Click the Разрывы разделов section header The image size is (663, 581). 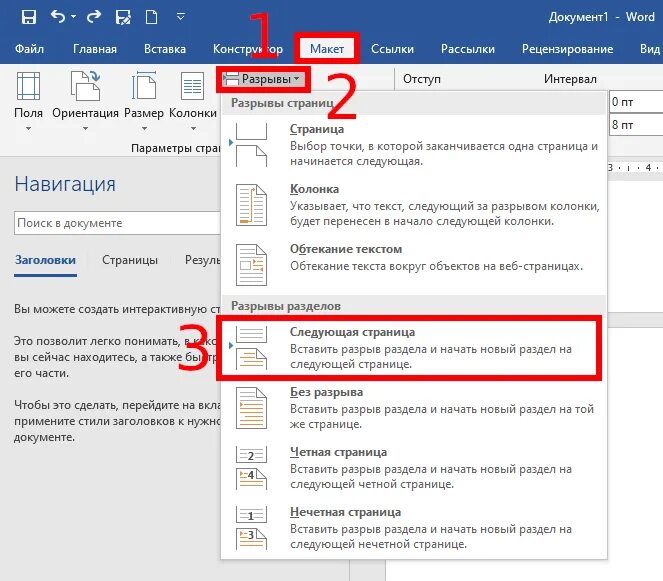[286, 306]
